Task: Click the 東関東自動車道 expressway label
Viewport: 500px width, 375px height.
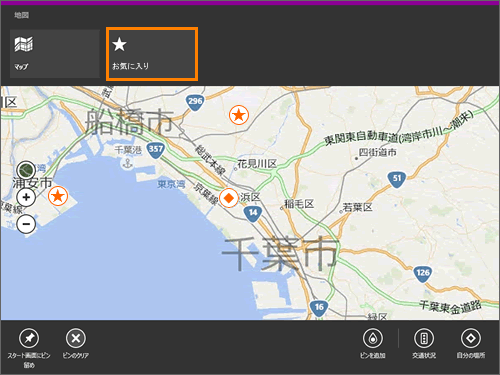Action: 399,129
